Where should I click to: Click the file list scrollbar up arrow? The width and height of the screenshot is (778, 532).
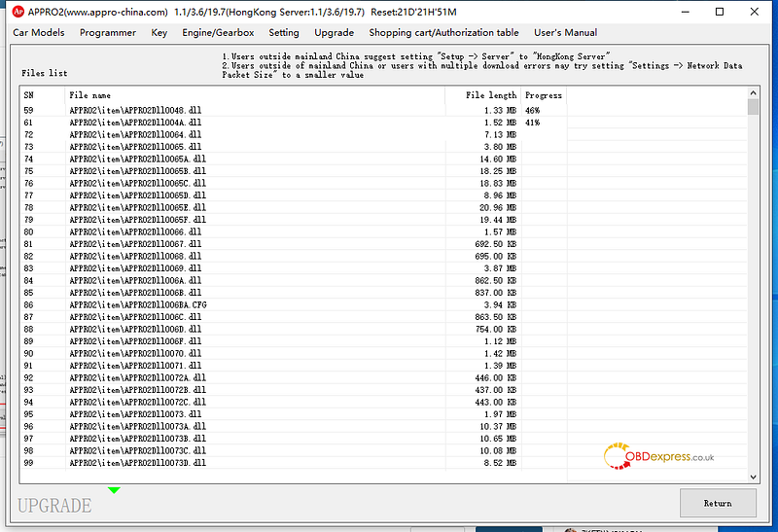[753, 92]
